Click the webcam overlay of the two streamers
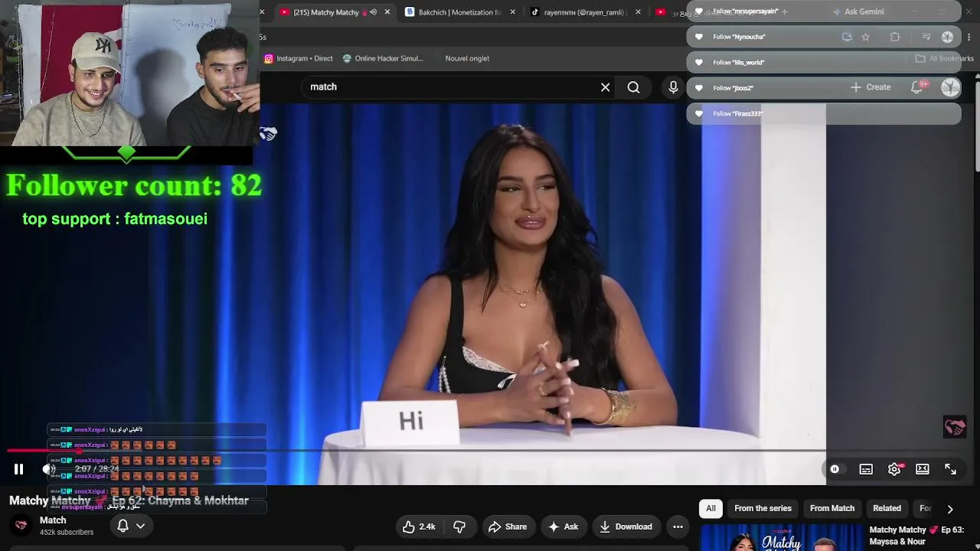Screen dimensions: 980x551 click(129, 73)
